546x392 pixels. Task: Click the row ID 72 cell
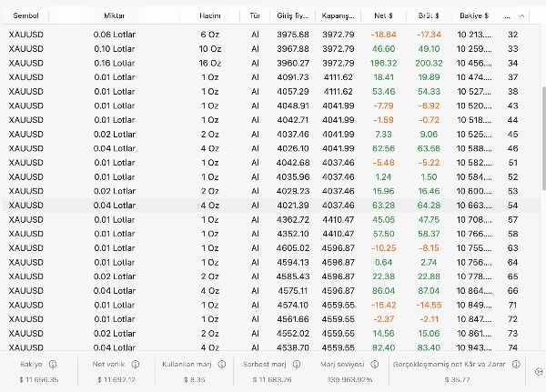point(512,319)
